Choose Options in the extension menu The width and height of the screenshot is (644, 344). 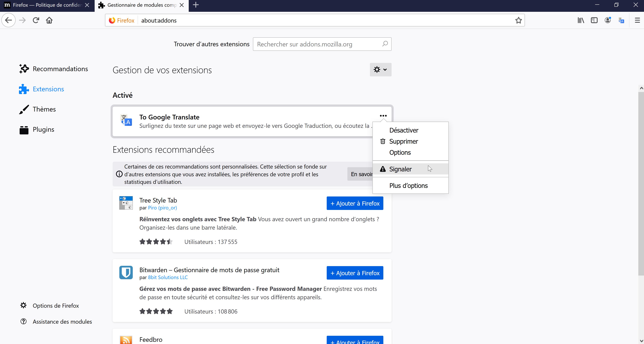pyautogui.click(x=410, y=152)
